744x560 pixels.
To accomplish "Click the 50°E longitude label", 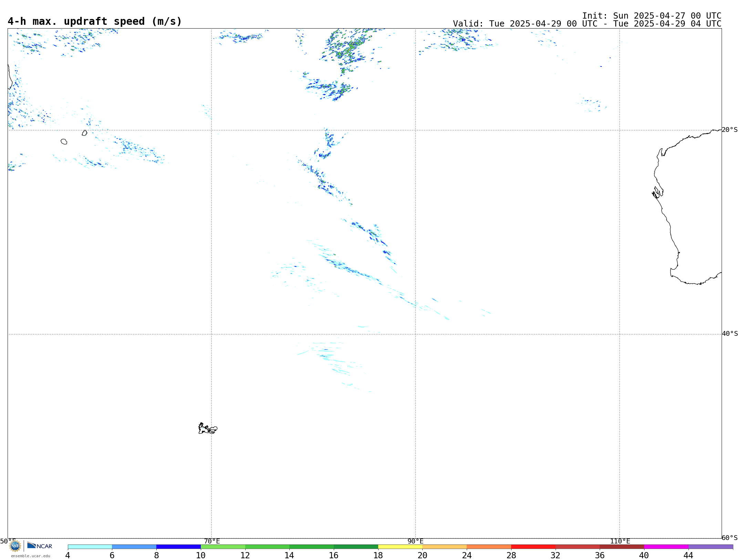I will [8, 541].
